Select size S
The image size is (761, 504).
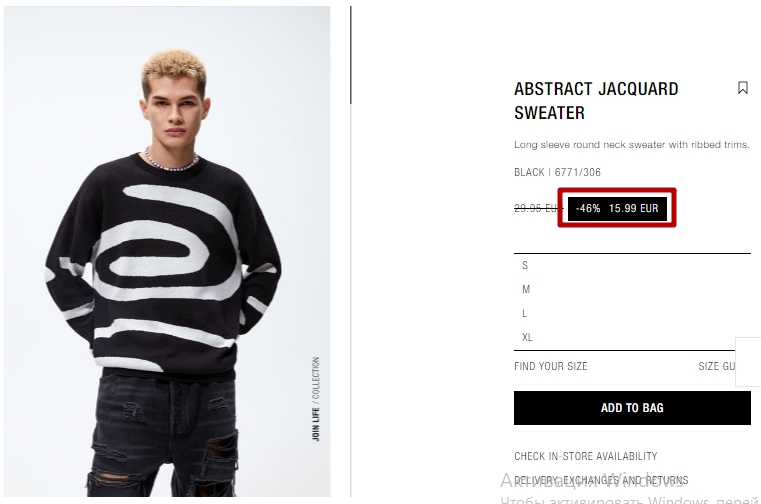[632, 266]
